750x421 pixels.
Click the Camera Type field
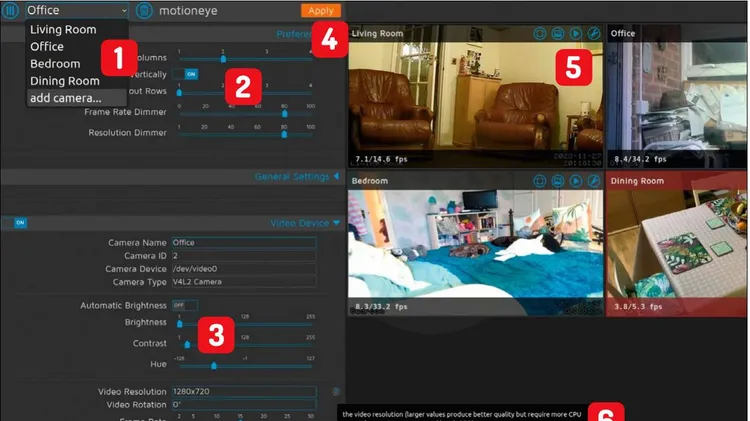(x=244, y=282)
